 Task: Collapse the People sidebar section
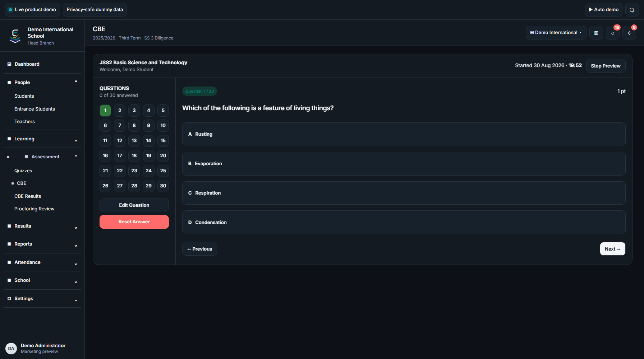click(x=42, y=83)
